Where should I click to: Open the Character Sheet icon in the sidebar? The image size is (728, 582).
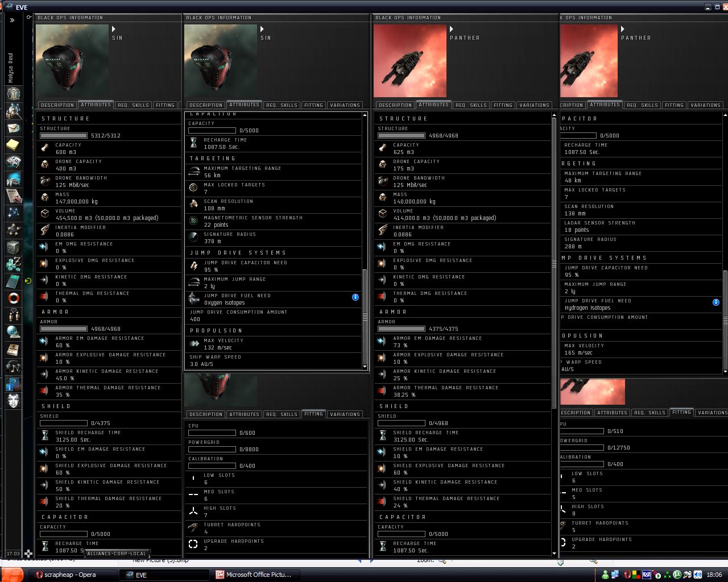click(x=14, y=93)
